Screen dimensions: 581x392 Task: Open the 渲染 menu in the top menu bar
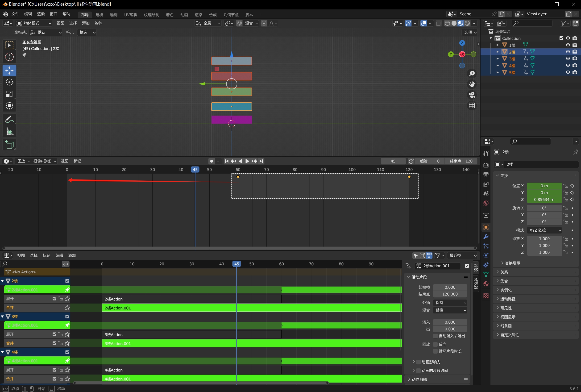click(41, 14)
